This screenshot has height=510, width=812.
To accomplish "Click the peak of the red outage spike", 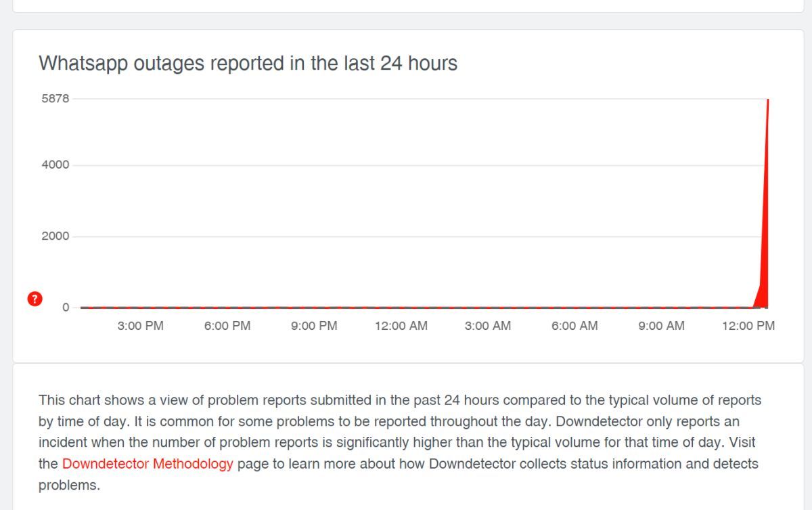I will [768, 101].
